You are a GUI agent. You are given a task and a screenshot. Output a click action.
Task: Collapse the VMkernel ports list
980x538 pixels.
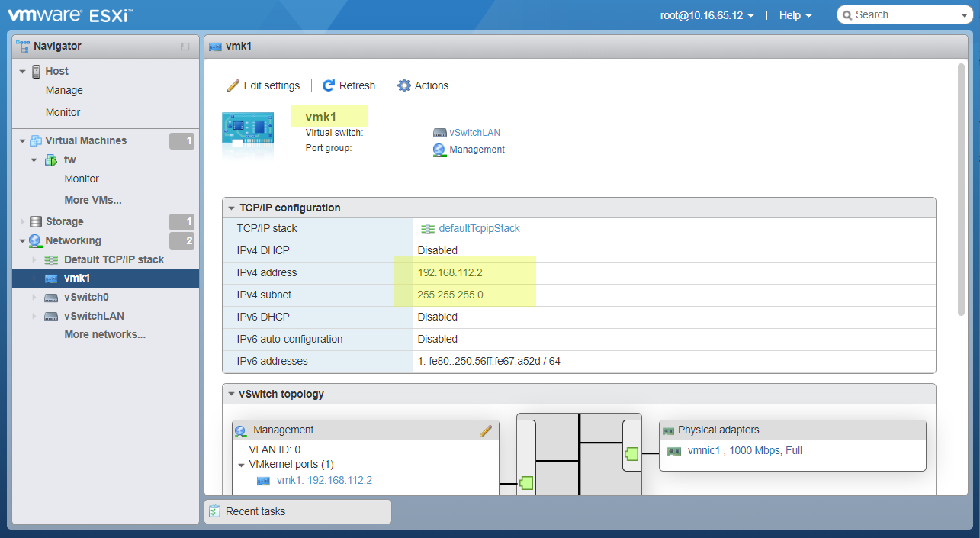[241, 465]
